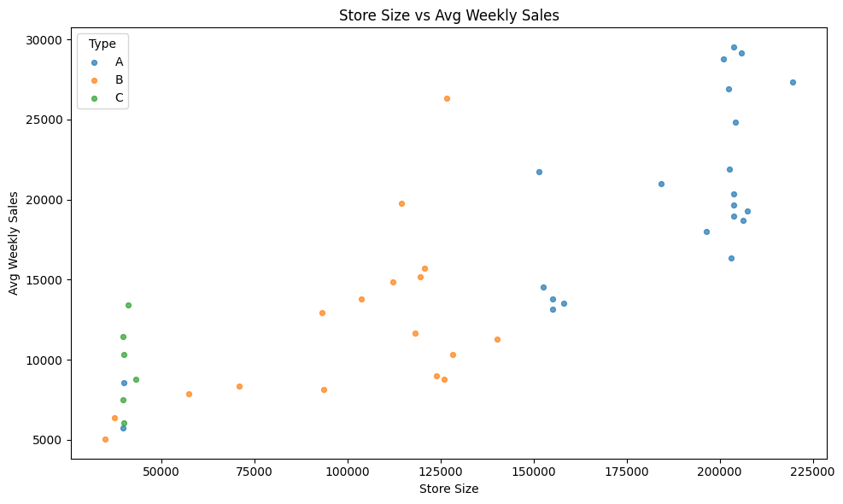
Task: Click the highest green data point
Action: [128, 305]
